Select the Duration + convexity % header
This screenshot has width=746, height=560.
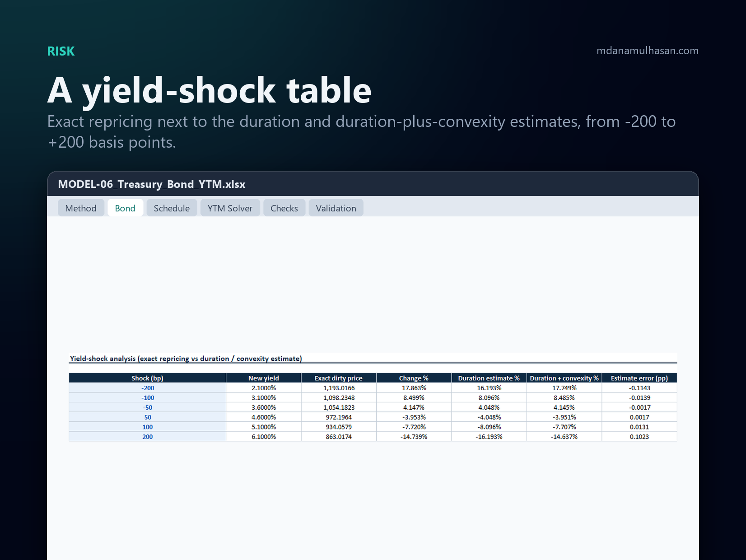click(x=564, y=378)
